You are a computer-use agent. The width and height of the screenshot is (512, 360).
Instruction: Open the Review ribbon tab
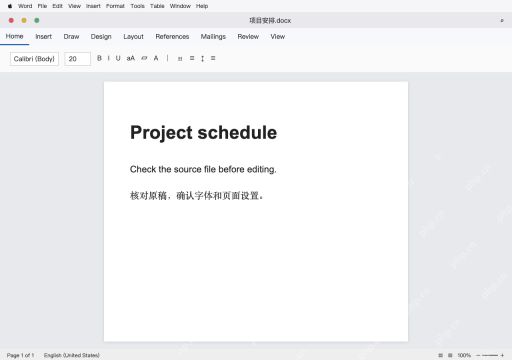pos(248,37)
